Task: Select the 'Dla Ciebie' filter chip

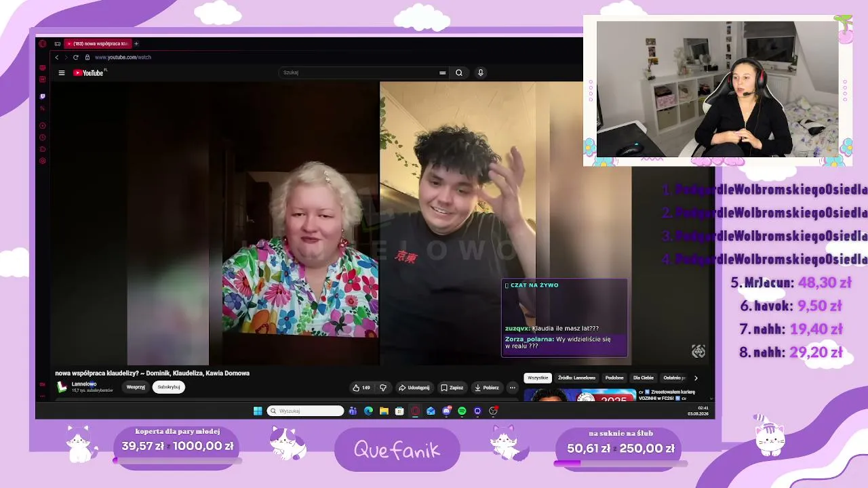Action: (644, 378)
